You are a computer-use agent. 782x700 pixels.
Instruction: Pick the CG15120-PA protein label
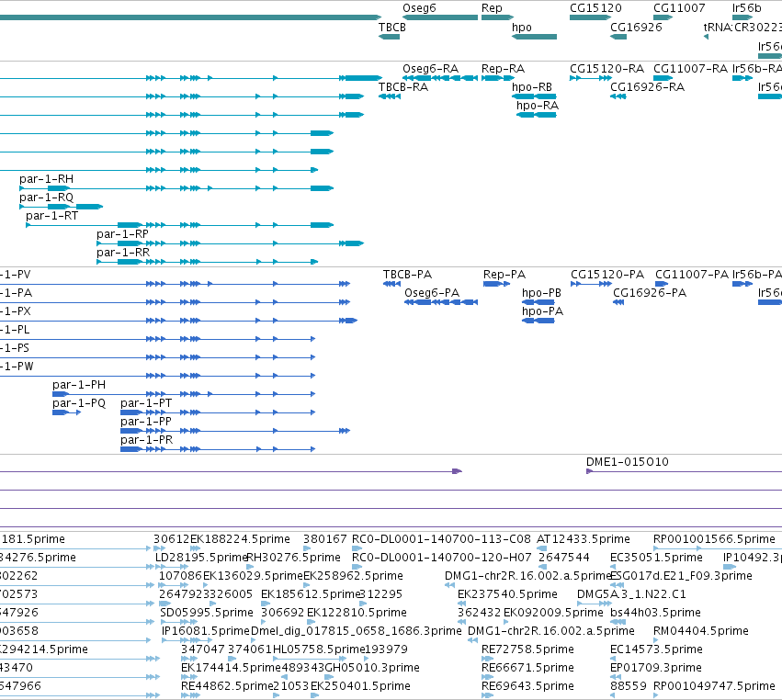[607, 275]
